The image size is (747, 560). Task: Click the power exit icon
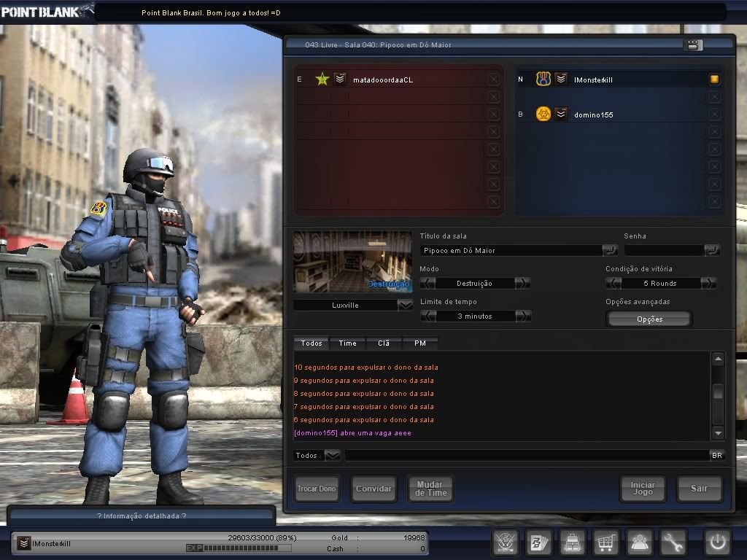tap(716, 542)
